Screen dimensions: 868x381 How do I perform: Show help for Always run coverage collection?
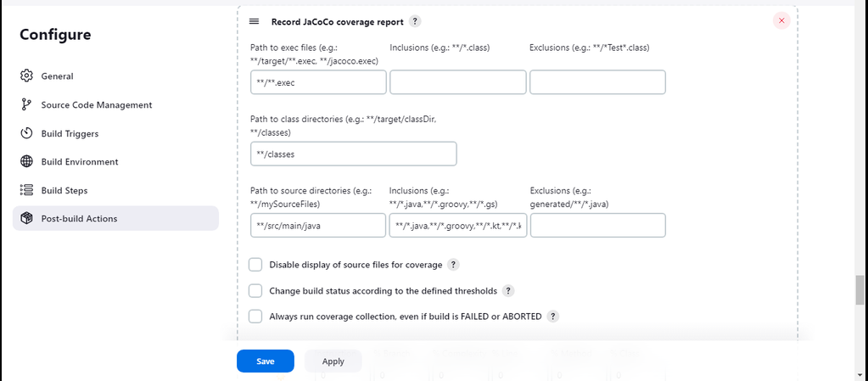tap(552, 317)
